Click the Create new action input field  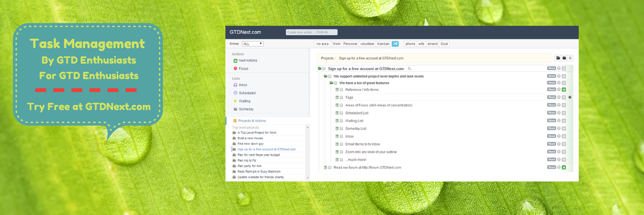point(312,32)
